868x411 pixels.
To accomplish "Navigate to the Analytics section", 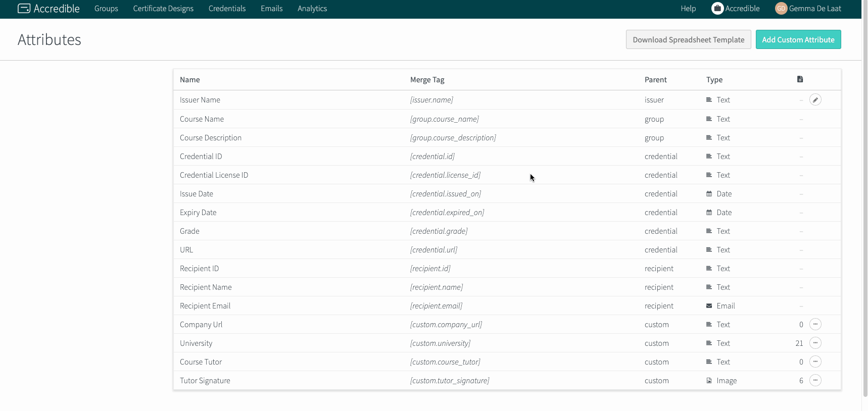I will pyautogui.click(x=312, y=9).
